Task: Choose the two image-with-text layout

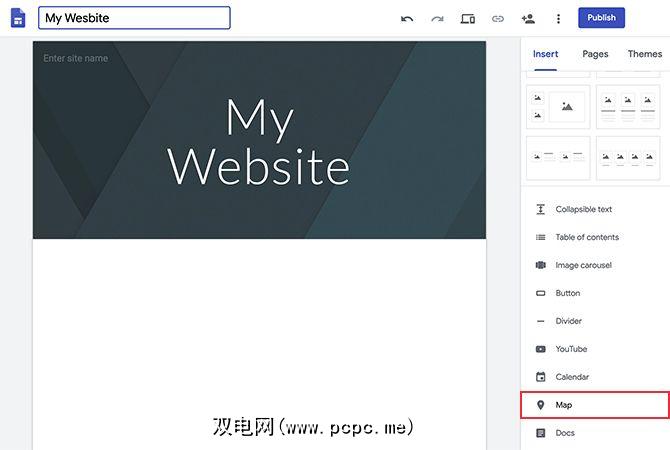Action: click(558, 158)
